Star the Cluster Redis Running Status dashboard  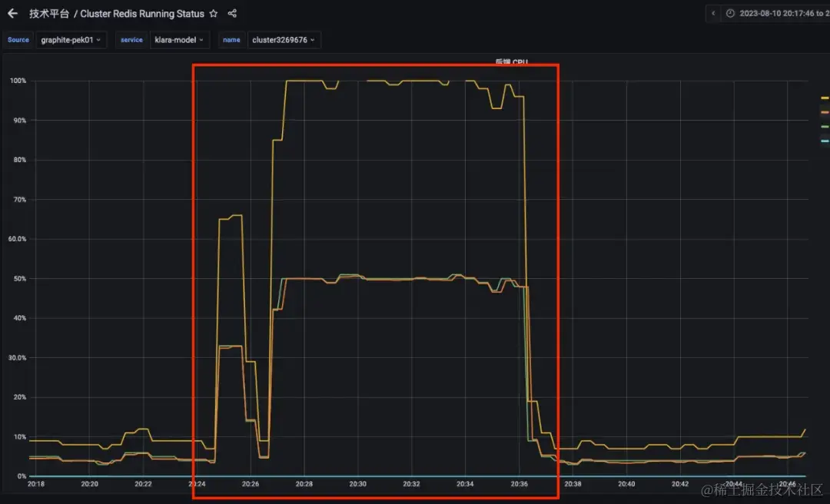214,13
